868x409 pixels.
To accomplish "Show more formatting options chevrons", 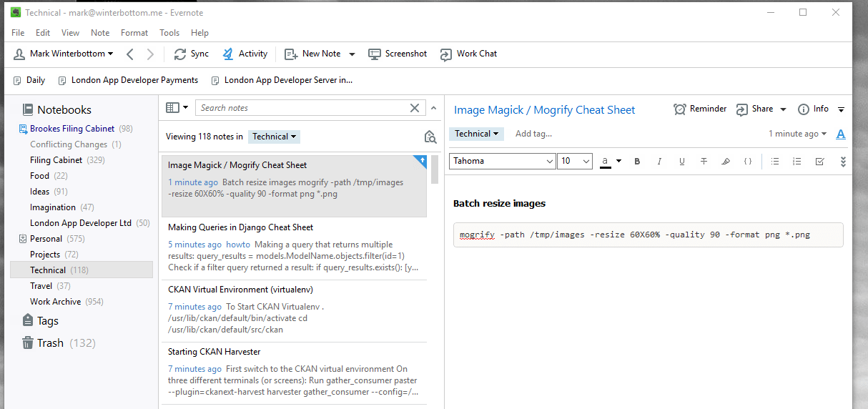I will click(842, 162).
